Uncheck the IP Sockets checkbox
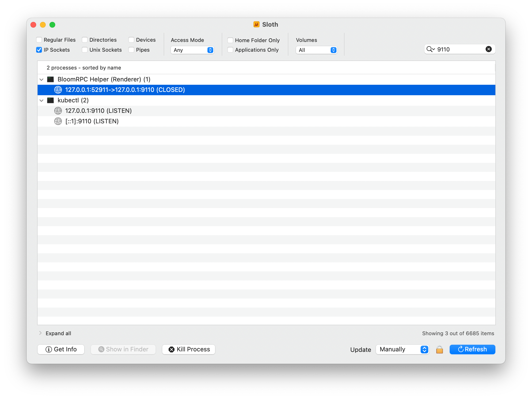This screenshot has width=532, height=399. tap(39, 50)
